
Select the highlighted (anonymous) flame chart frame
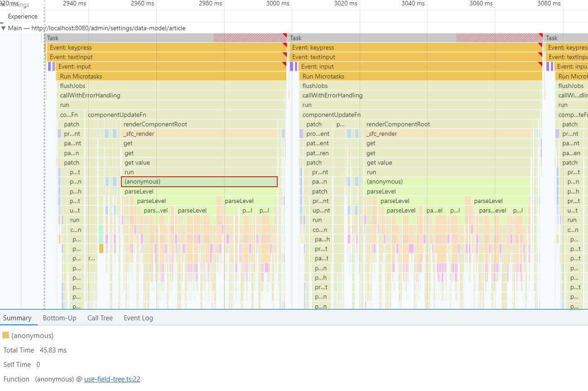(x=199, y=182)
